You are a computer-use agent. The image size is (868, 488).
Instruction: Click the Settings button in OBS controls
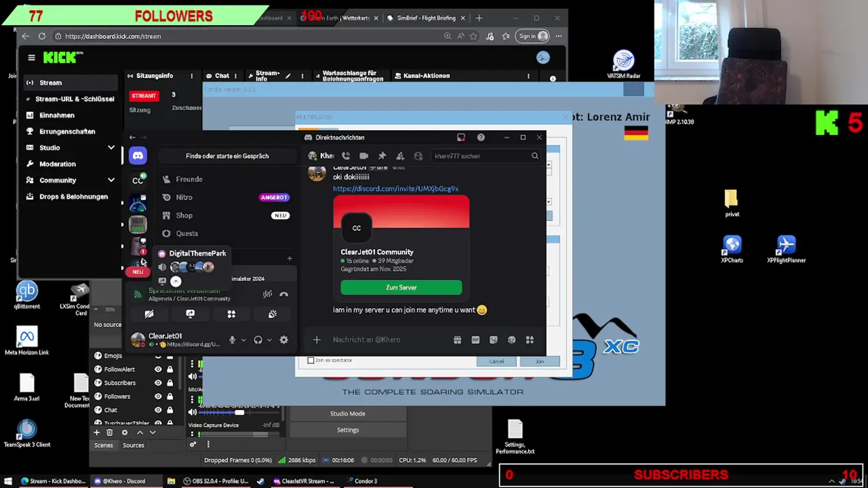pyautogui.click(x=348, y=430)
